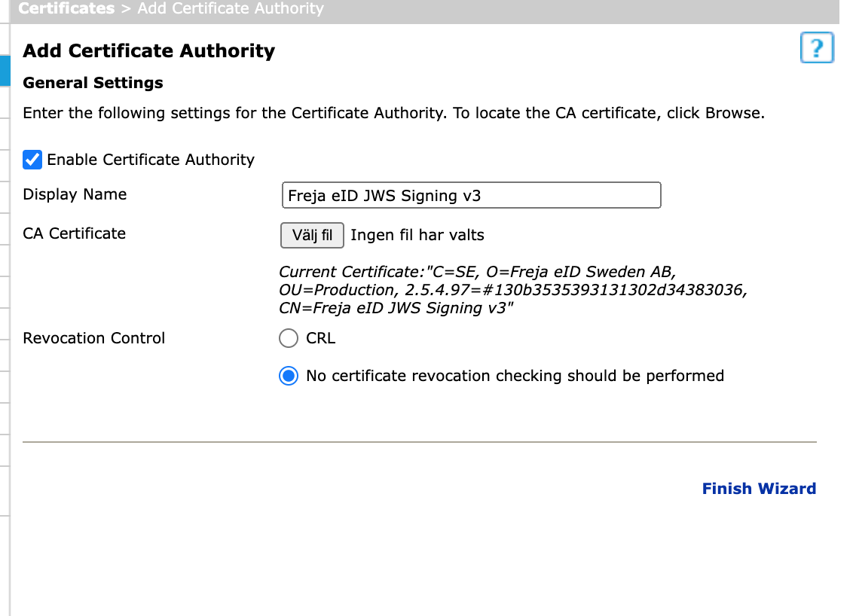This screenshot has width=856, height=616.
Task: Click the "General Settings" subheading
Action: click(x=93, y=83)
